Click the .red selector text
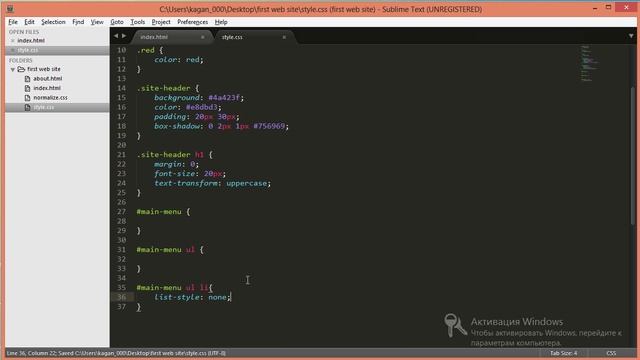640x360 pixels. coord(146,50)
